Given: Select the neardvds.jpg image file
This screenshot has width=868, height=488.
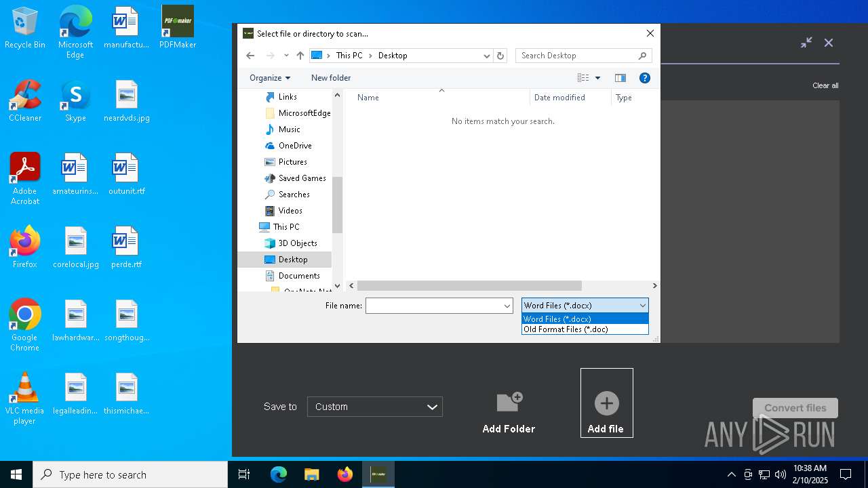Looking at the screenshot, I should [126, 102].
